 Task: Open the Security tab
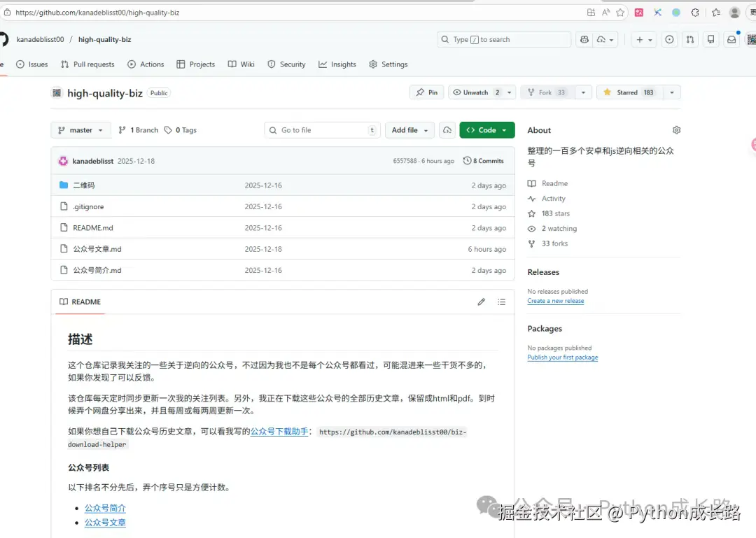coord(286,64)
